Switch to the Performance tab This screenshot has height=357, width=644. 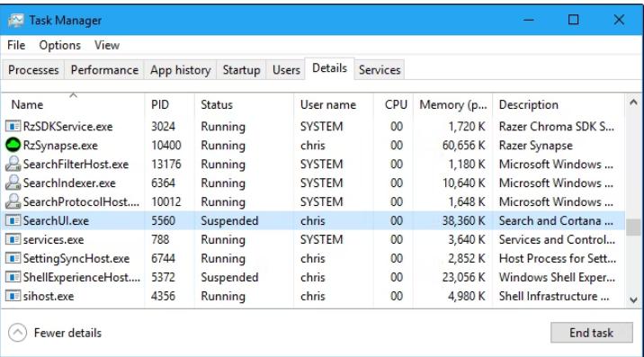(104, 70)
